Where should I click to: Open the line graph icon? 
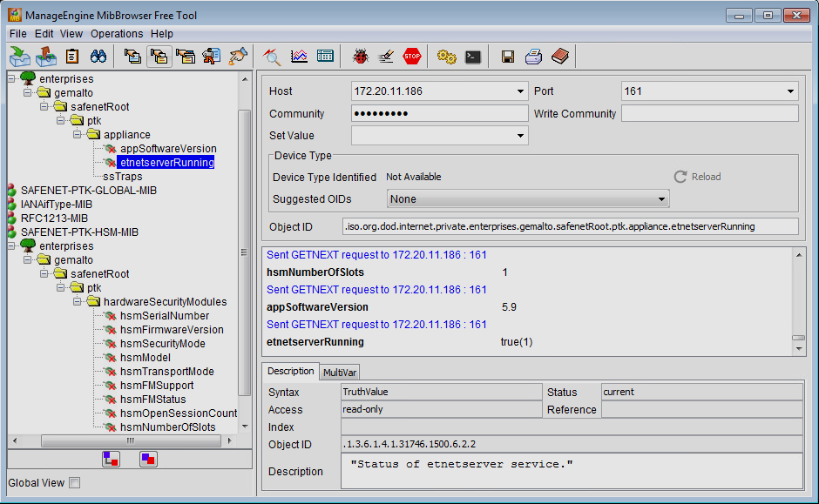pos(299,57)
